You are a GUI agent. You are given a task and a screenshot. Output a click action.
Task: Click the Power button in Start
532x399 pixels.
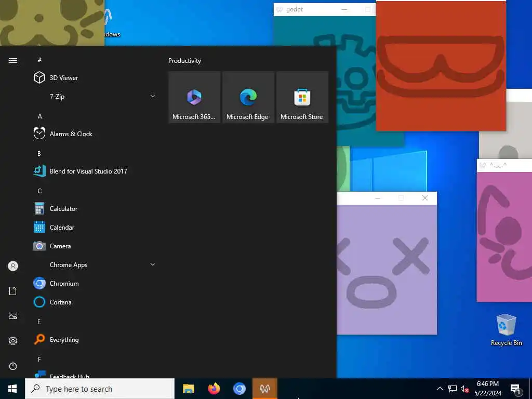tap(13, 366)
